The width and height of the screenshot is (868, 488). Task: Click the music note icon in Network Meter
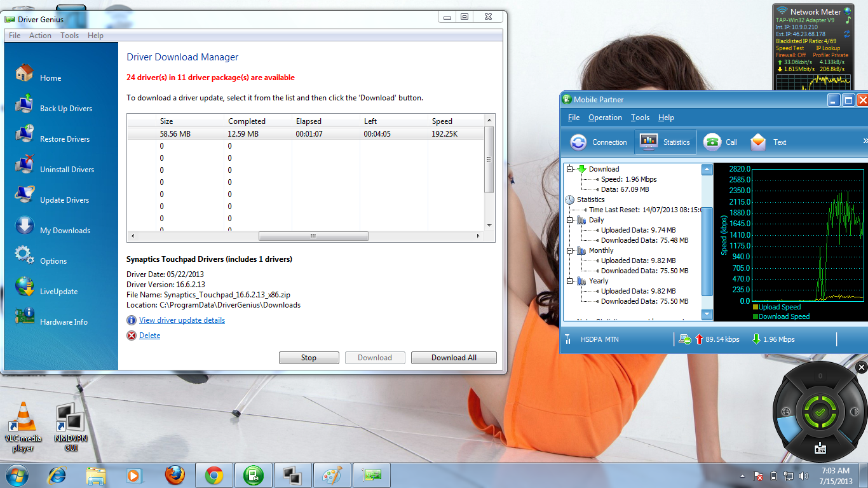pos(847,20)
